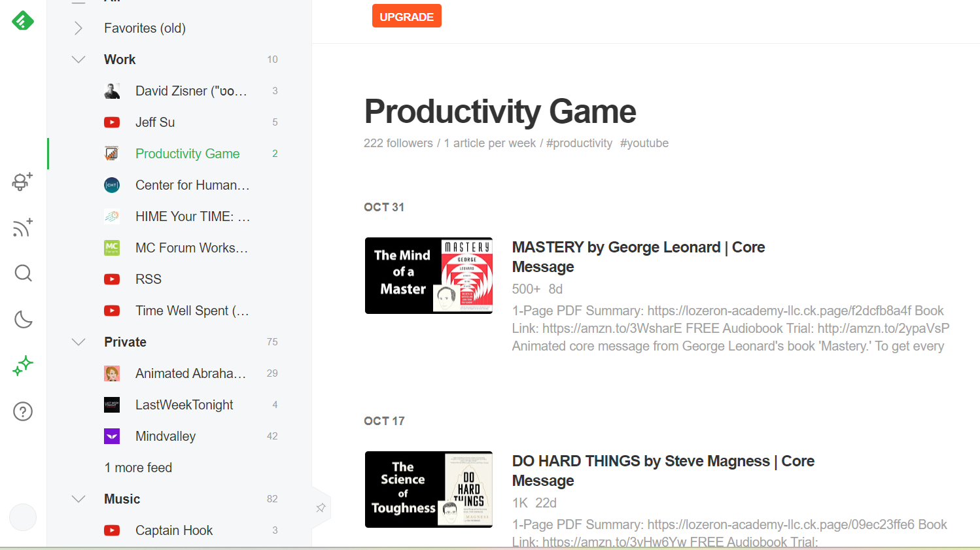Click the UPGRADE button
The image size is (980, 550).
[x=407, y=16]
